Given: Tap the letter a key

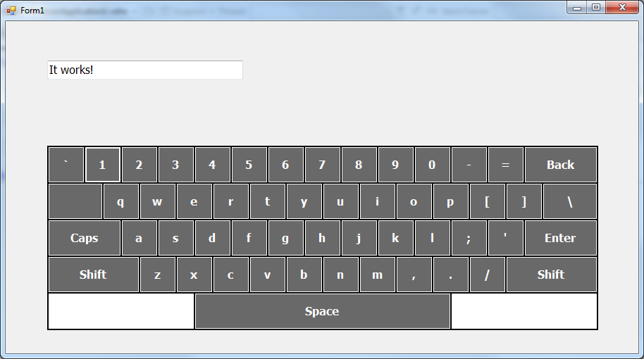Looking at the screenshot, I should point(140,237).
